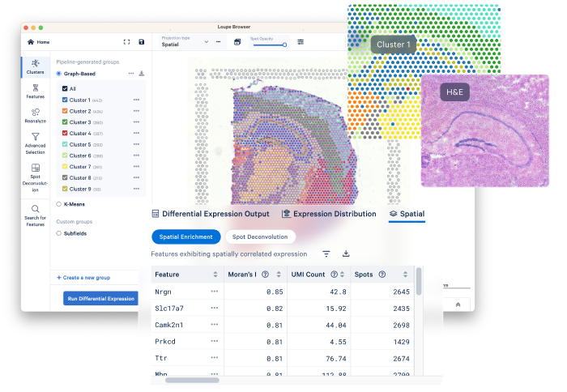Screen dimensions: 567x392
Task: Click the table horizontal scrollbar
Action: point(192,380)
